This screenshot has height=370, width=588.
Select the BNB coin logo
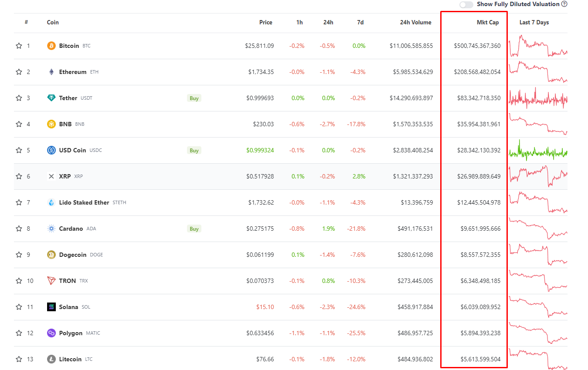click(x=51, y=124)
